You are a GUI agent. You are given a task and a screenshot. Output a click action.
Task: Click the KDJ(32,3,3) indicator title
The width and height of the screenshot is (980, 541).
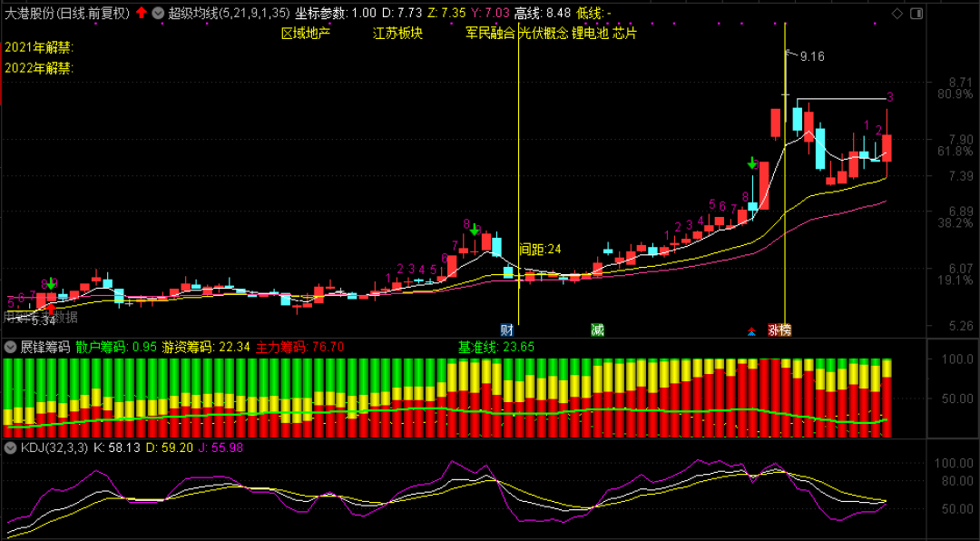coord(54,448)
